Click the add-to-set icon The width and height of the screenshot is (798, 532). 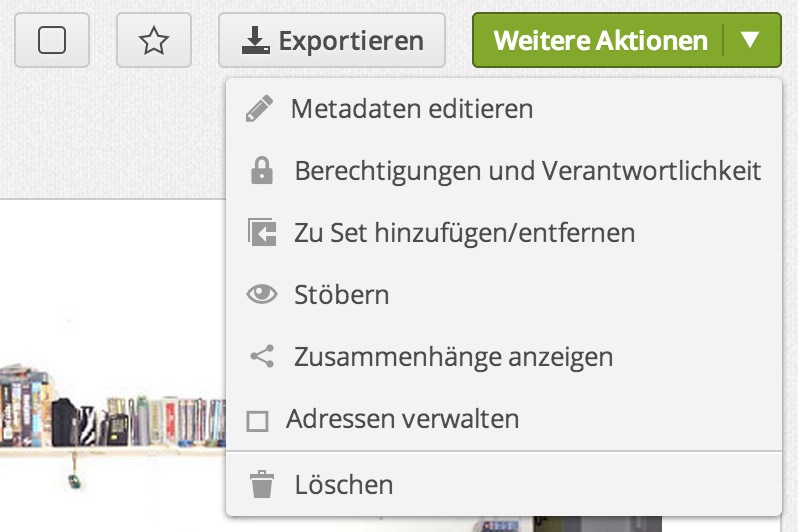point(261,233)
